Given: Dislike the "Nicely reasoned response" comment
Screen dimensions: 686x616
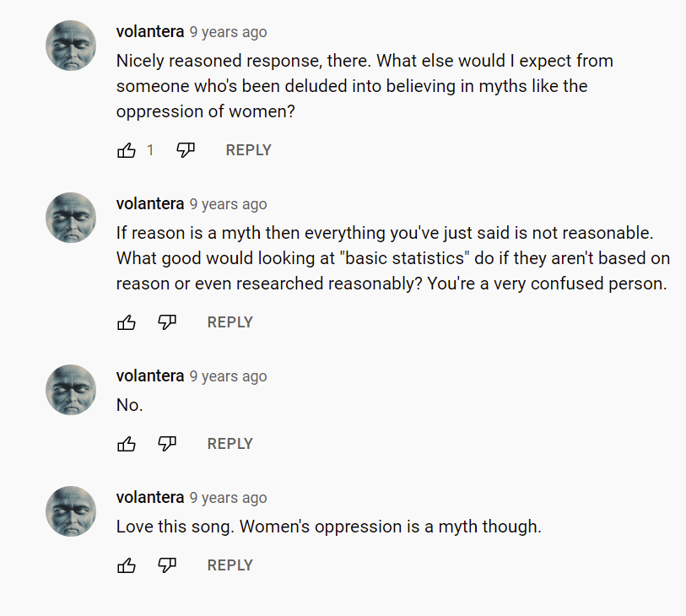Looking at the screenshot, I should [x=186, y=150].
